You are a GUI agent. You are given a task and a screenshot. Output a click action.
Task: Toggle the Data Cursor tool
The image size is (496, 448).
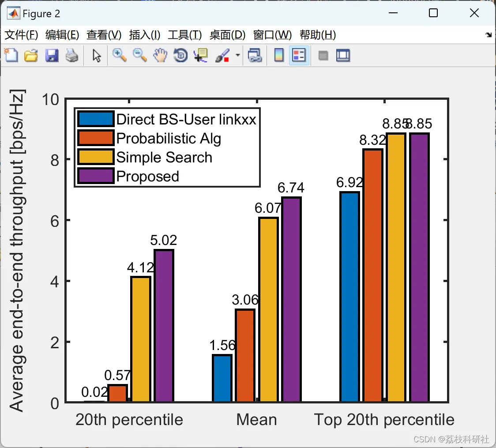pyautogui.click(x=201, y=55)
